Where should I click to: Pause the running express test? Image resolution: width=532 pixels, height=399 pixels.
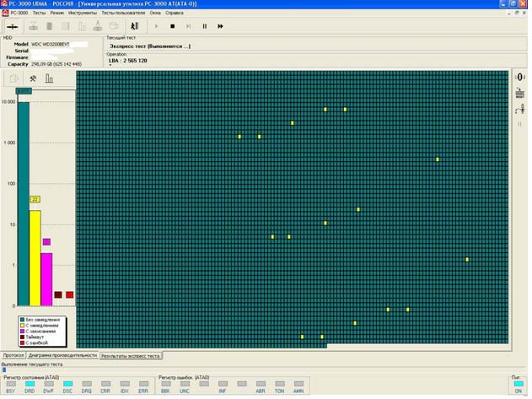coord(205,26)
